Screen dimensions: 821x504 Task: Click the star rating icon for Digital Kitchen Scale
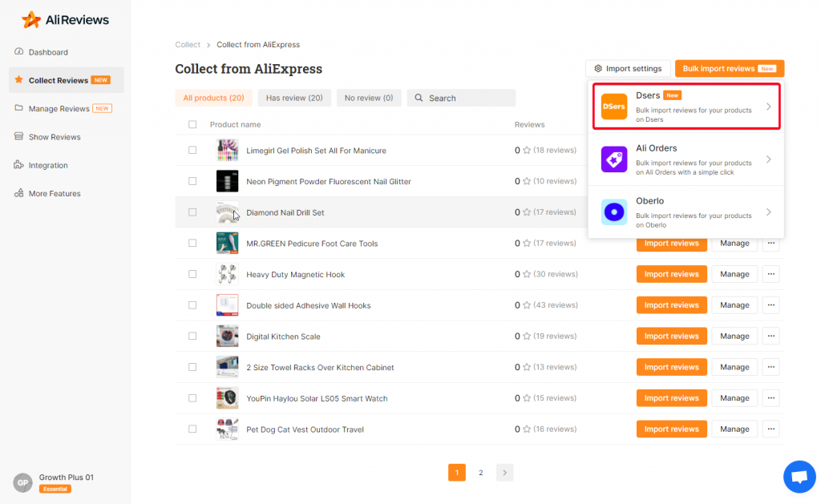pyautogui.click(x=527, y=336)
